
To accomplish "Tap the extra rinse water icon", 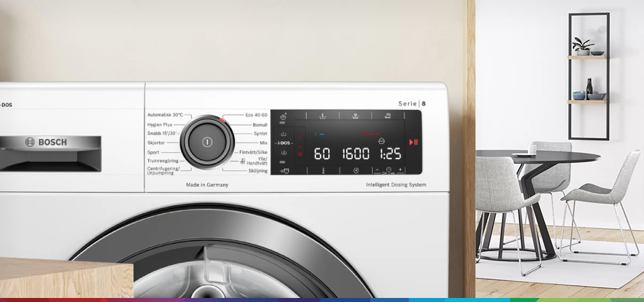I will (x=356, y=116).
